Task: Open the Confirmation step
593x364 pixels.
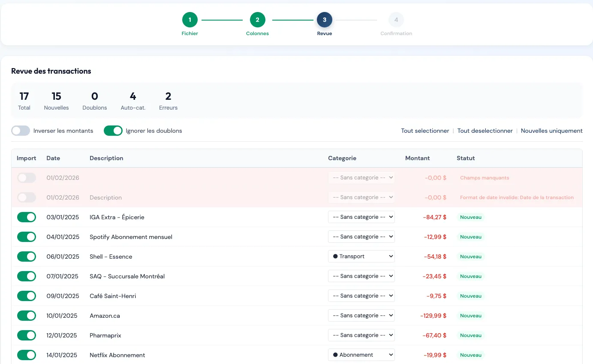Action: 396,20
